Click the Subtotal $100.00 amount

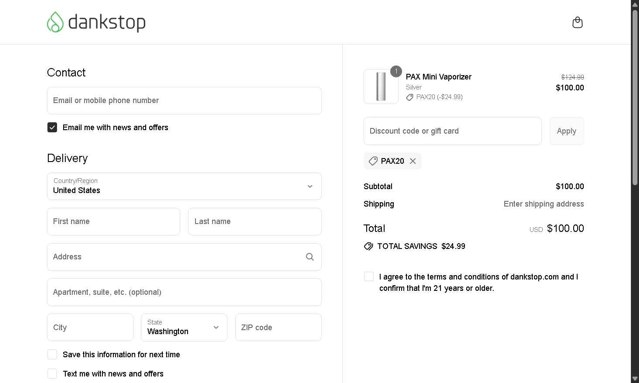[570, 186]
